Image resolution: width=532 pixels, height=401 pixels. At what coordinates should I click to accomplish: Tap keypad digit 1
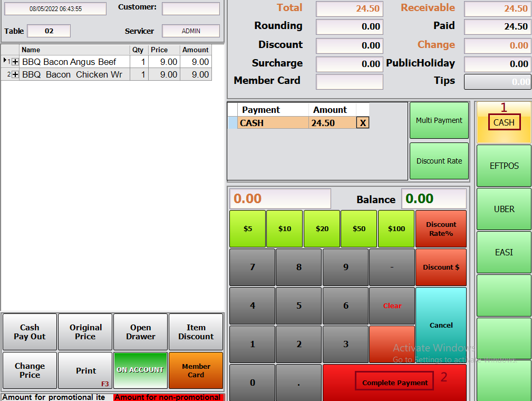click(x=253, y=345)
